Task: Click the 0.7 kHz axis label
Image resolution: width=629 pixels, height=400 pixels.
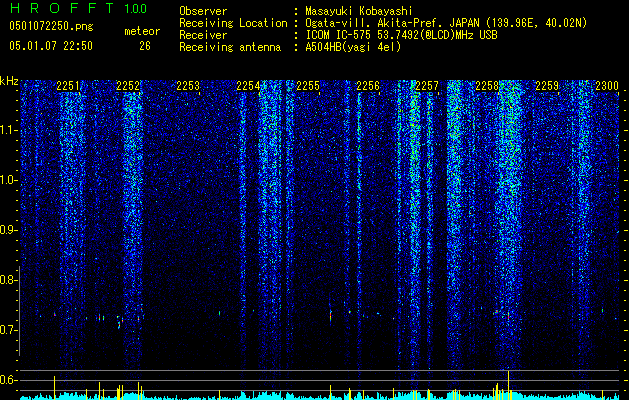Action: point(7,330)
